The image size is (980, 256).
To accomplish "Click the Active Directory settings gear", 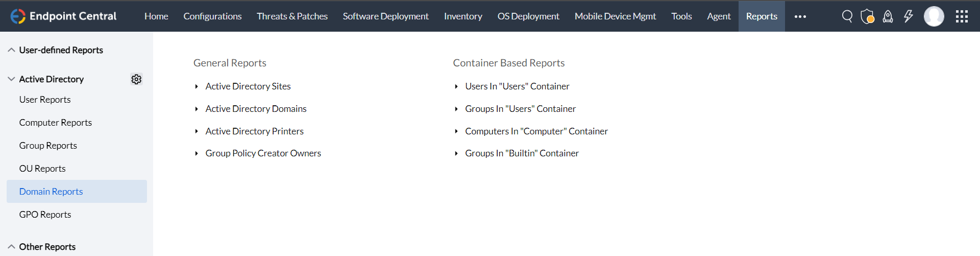I will pos(136,79).
